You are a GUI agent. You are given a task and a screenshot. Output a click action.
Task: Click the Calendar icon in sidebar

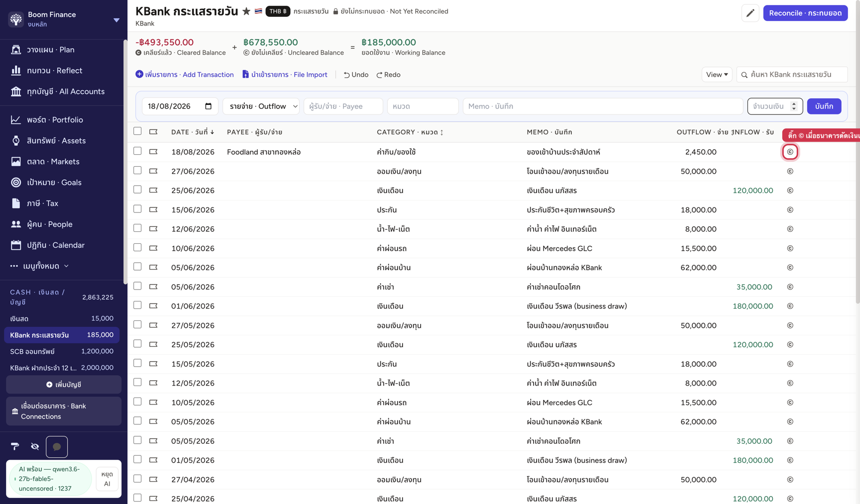tap(16, 245)
